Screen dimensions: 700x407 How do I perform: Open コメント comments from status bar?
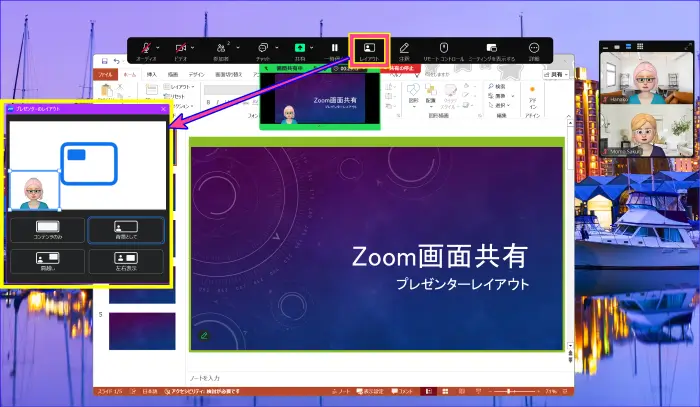click(x=402, y=391)
